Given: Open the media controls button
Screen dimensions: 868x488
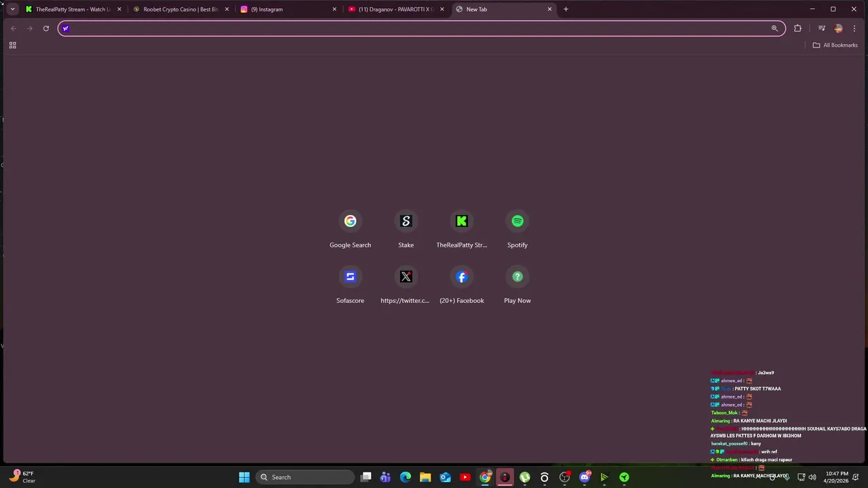Looking at the screenshot, I should pos(821,28).
